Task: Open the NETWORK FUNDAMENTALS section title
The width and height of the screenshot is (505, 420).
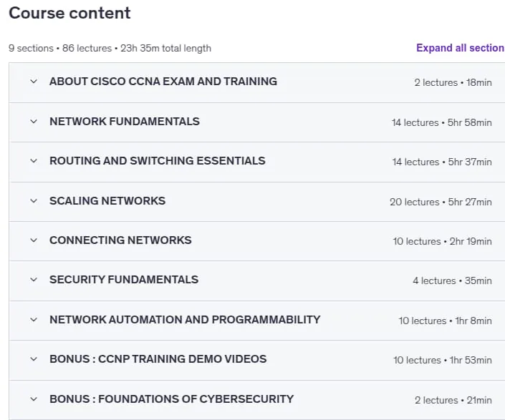Action: [125, 121]
